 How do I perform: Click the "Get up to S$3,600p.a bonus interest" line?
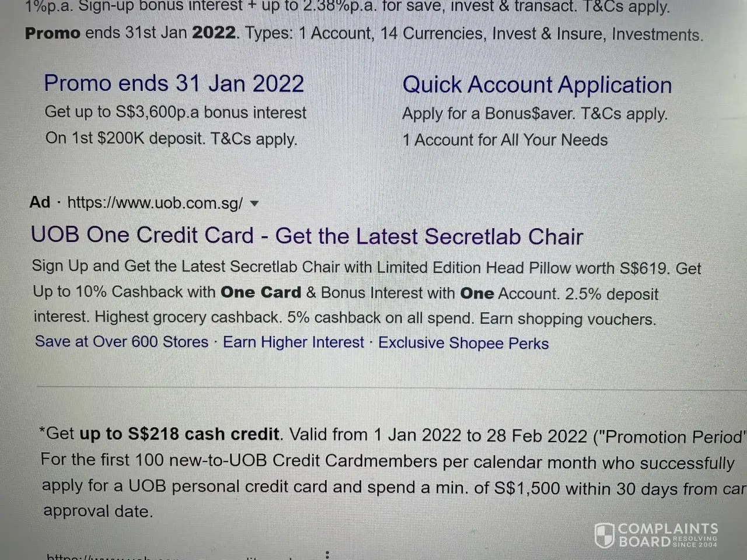coord(175,113)
